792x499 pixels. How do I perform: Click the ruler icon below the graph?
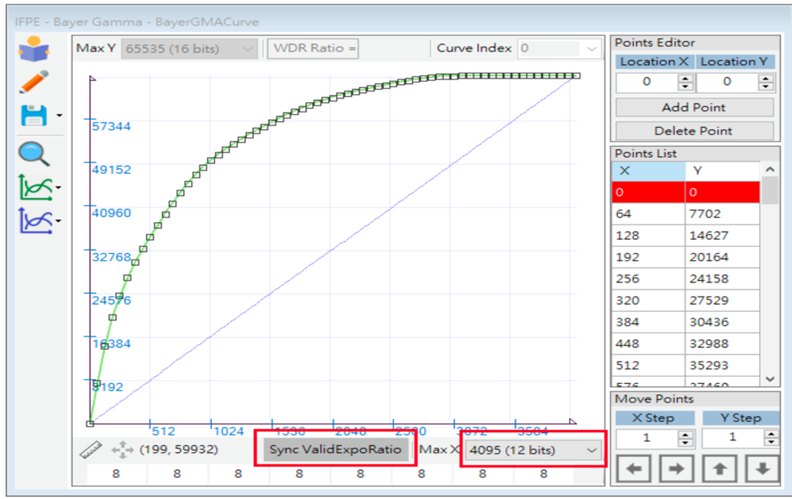[91, 450]
